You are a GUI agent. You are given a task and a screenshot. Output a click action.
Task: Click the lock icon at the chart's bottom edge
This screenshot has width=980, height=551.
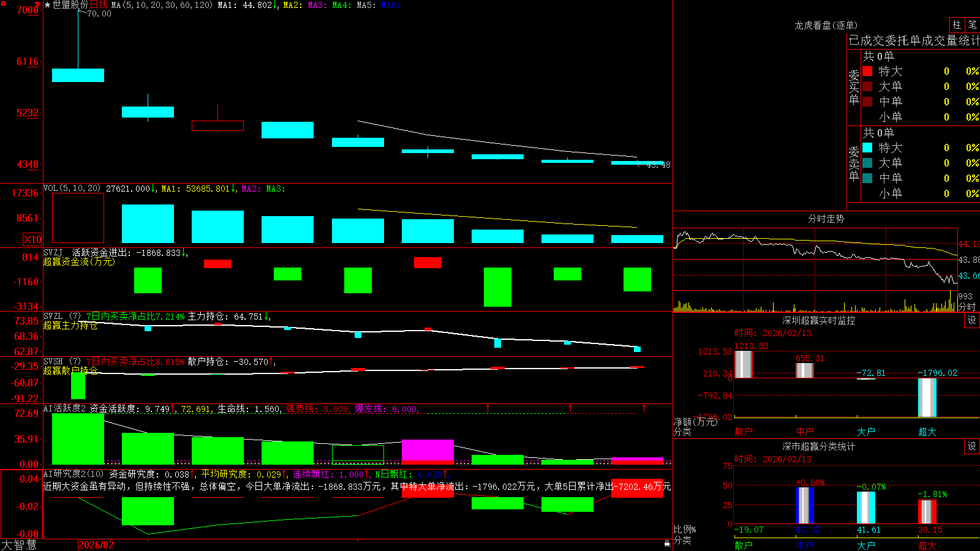(667, 543)
